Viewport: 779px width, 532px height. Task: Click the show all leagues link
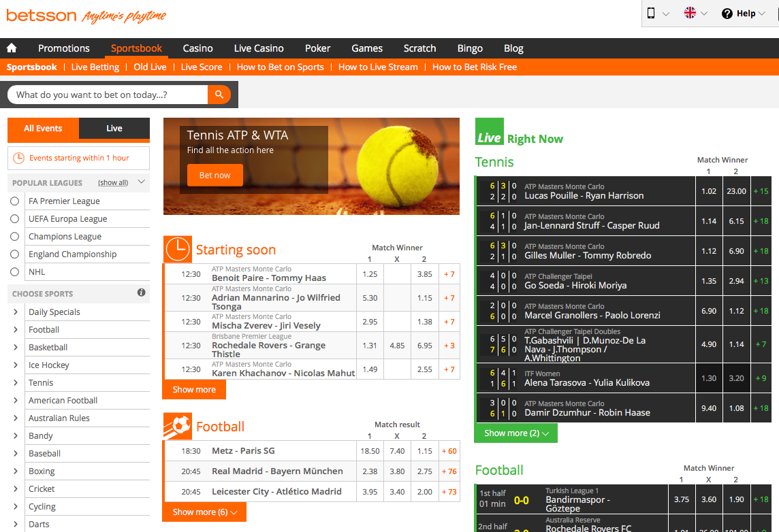(113, 182)
